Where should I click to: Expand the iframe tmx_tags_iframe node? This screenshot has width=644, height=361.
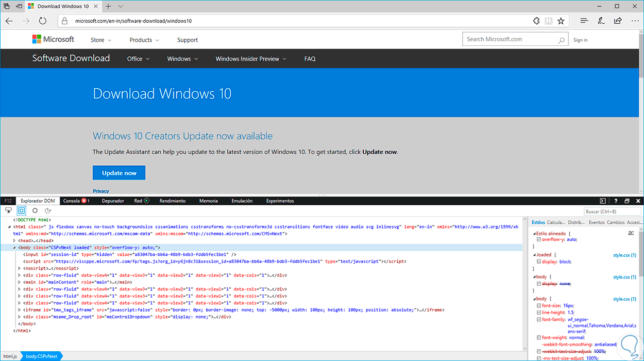click(20, 310)
